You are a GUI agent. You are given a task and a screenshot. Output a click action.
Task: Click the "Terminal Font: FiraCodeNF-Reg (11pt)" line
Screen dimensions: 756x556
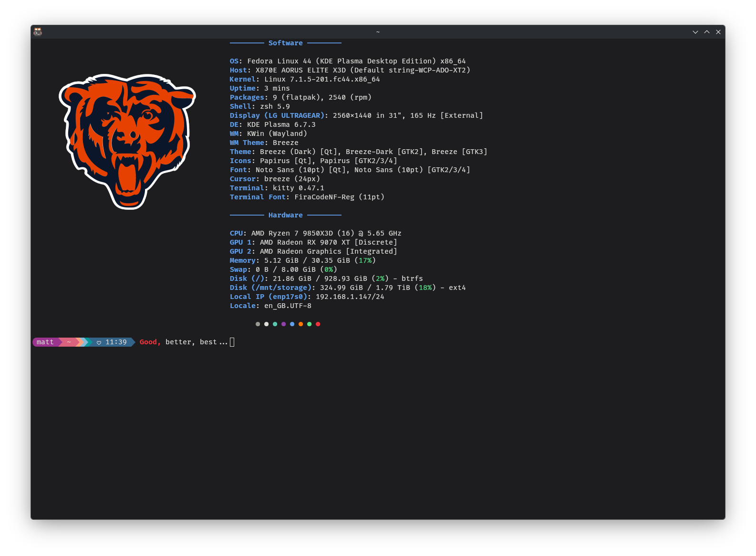pyautogui.click(x=307, y=197)
